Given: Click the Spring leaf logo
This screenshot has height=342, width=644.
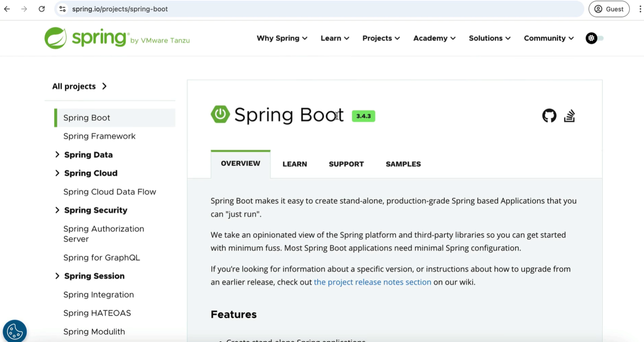Looking at the screenshot, I should tap(56, 38).
